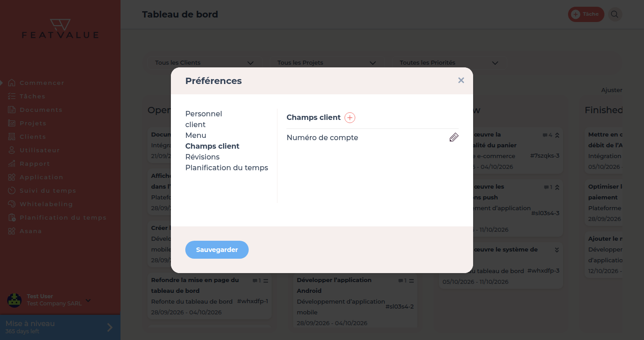Open the Asana integration item

click(31, 231)
